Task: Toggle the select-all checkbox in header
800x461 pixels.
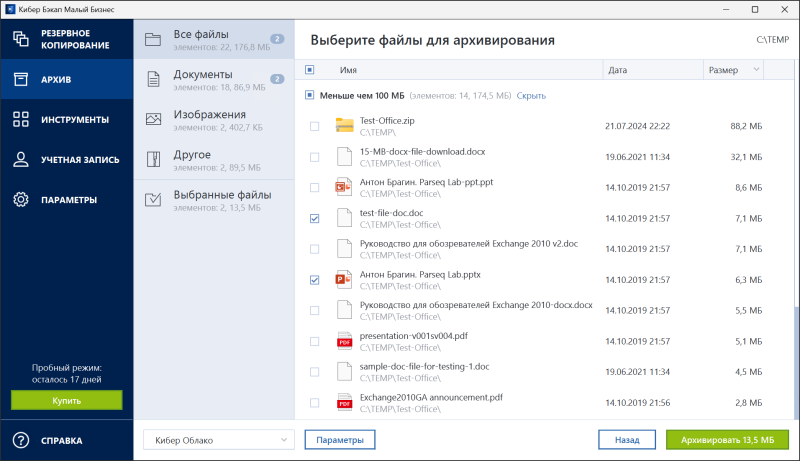Action: (x=309, y=70)
